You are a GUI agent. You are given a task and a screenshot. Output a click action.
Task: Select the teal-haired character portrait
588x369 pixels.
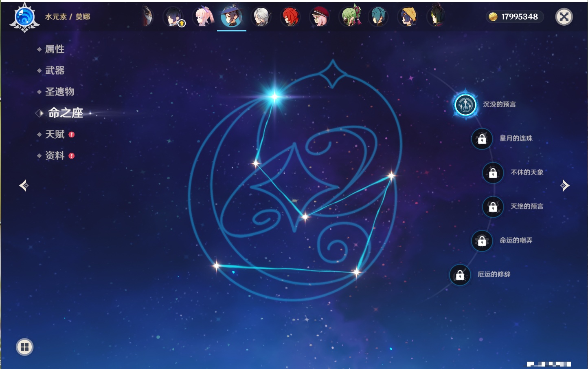click(x=378, y=17)
